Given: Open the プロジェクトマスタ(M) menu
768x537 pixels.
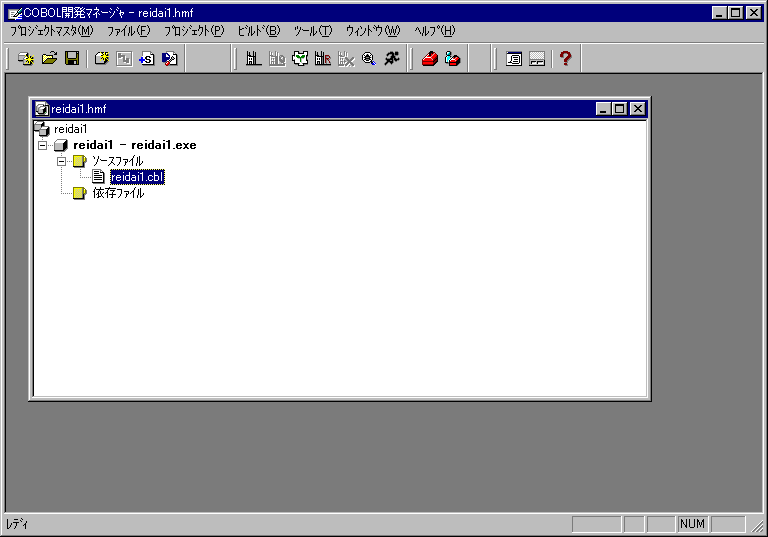Looking at the screenshot, I should [x=51, y=31].
